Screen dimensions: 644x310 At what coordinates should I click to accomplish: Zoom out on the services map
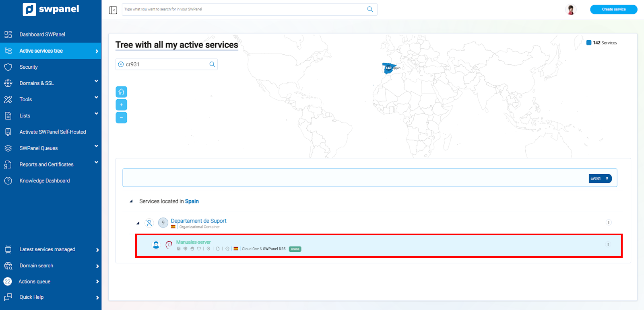[x=121, y=118]
